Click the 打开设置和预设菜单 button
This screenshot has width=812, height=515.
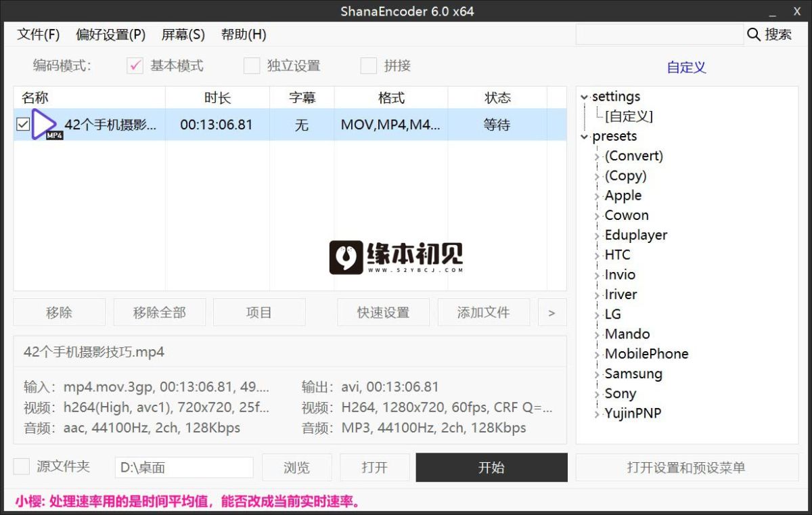tap(687, 468)
